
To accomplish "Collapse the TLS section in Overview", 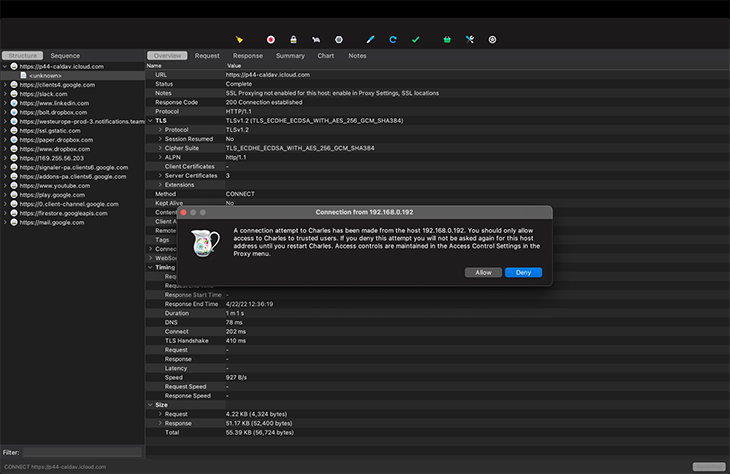I will tap(150, 121).
